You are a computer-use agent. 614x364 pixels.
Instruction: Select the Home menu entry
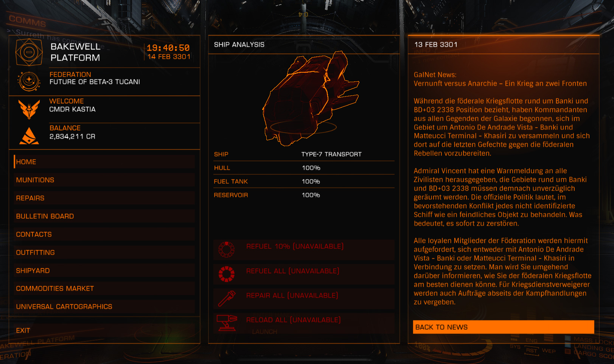click(104, 162)
